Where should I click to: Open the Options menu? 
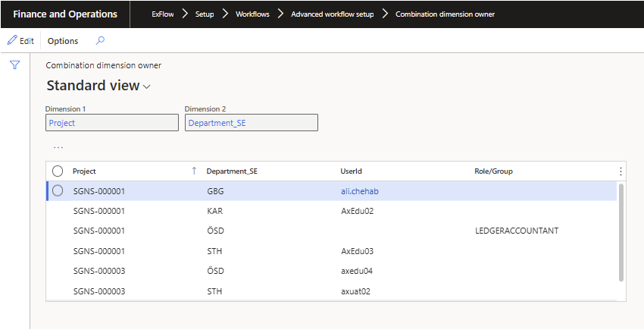tap(63, 41)
